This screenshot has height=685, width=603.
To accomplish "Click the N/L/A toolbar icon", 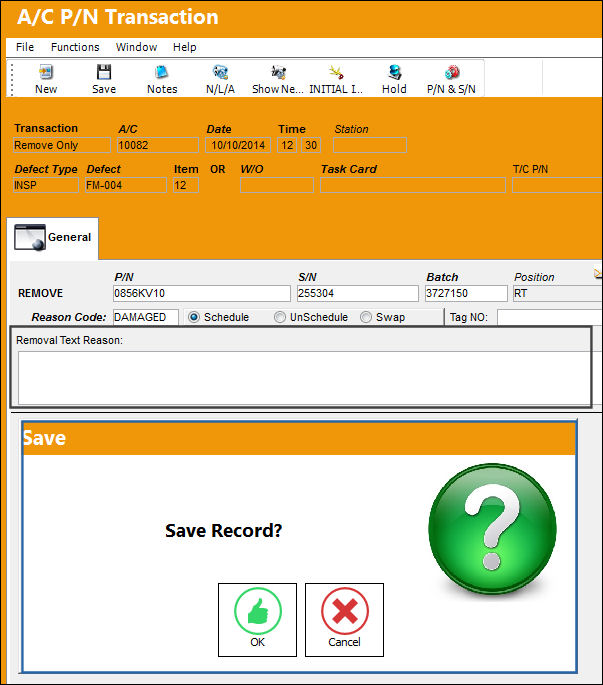I will click(x=220, y=72).
